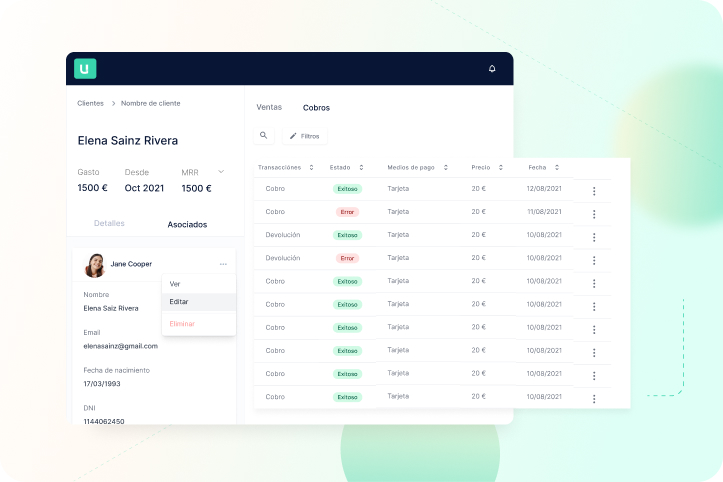
Task: Sort by Medios de pago arrows
Action: (445, 167)
